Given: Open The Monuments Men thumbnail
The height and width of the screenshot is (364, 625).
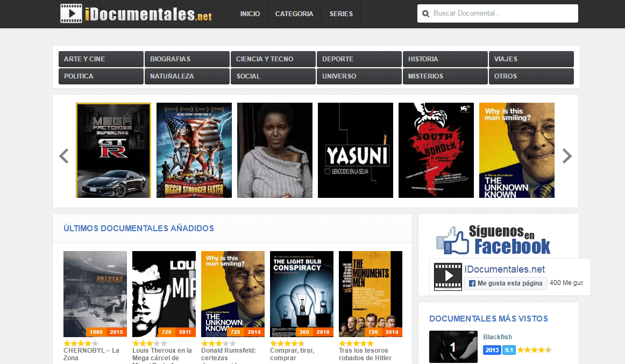Looking at the screenshot, I should (371, 294).
